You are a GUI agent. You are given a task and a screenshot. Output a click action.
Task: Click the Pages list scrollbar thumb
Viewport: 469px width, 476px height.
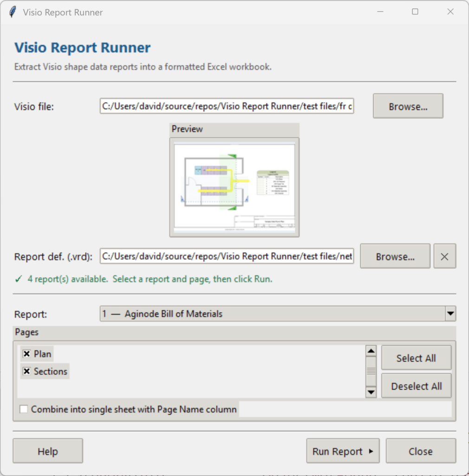(371, 371)
